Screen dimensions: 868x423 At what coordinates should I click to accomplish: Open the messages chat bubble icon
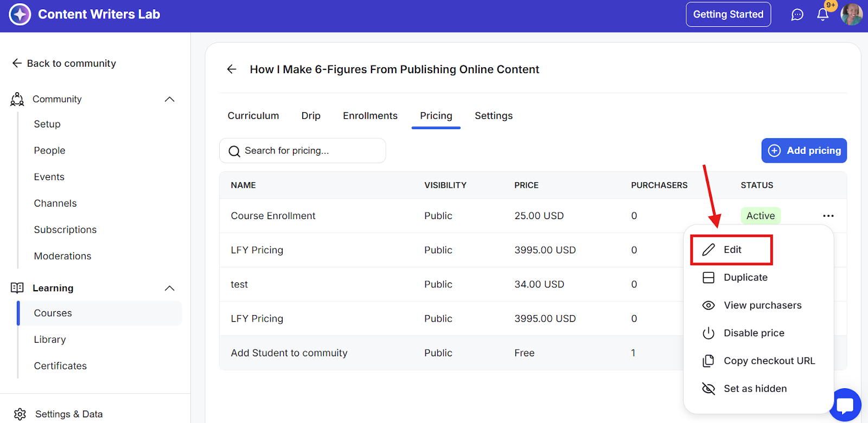tap(797, 15)
